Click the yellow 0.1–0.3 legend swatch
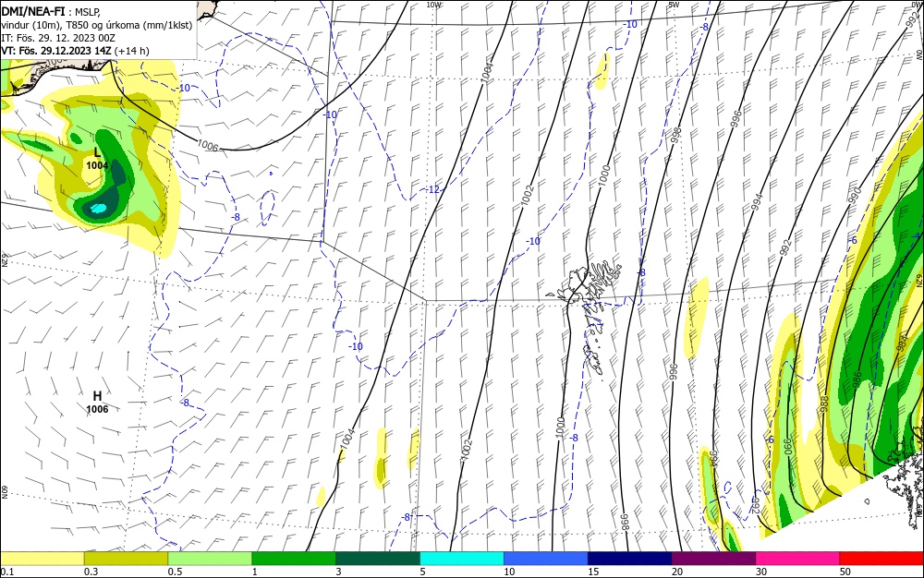This screenshot has height=578, width=924. [42, 559]
